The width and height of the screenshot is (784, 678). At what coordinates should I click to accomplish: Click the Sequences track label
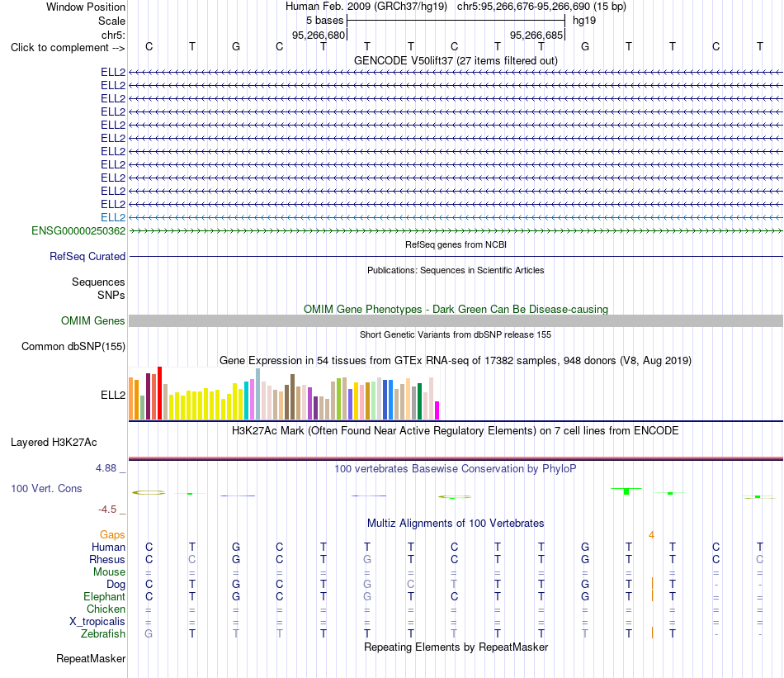(x=98, y=282)
